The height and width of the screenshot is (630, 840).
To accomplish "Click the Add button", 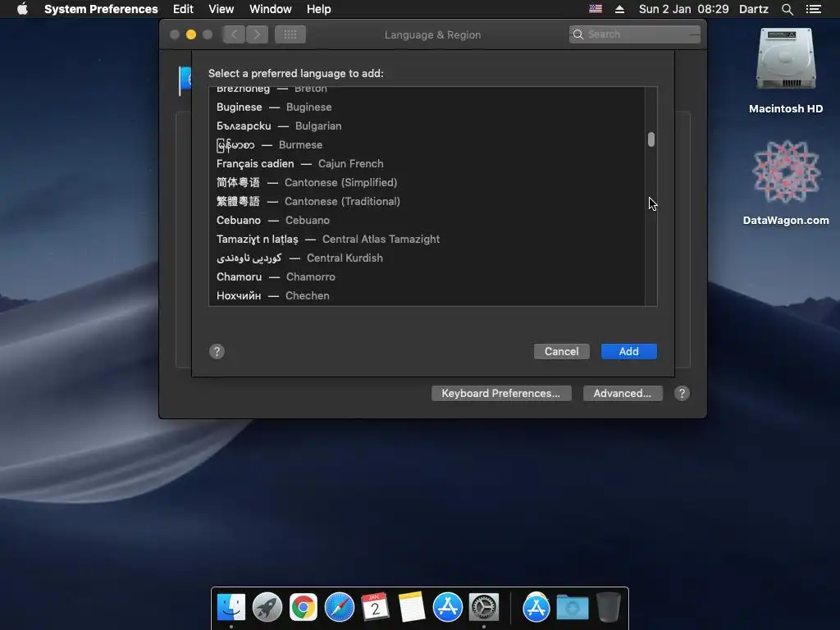I will (629, 351).
